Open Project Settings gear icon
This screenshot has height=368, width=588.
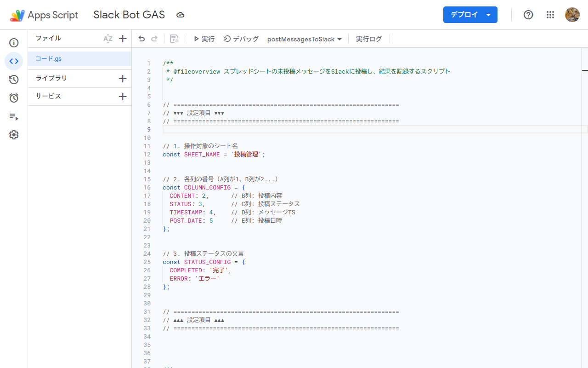(x=14, y=135)
